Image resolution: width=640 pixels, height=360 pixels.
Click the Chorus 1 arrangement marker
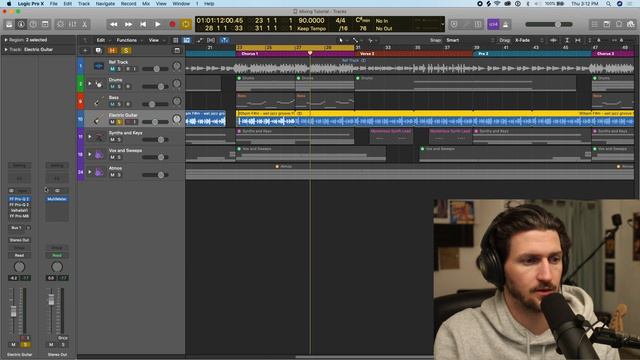295,54
